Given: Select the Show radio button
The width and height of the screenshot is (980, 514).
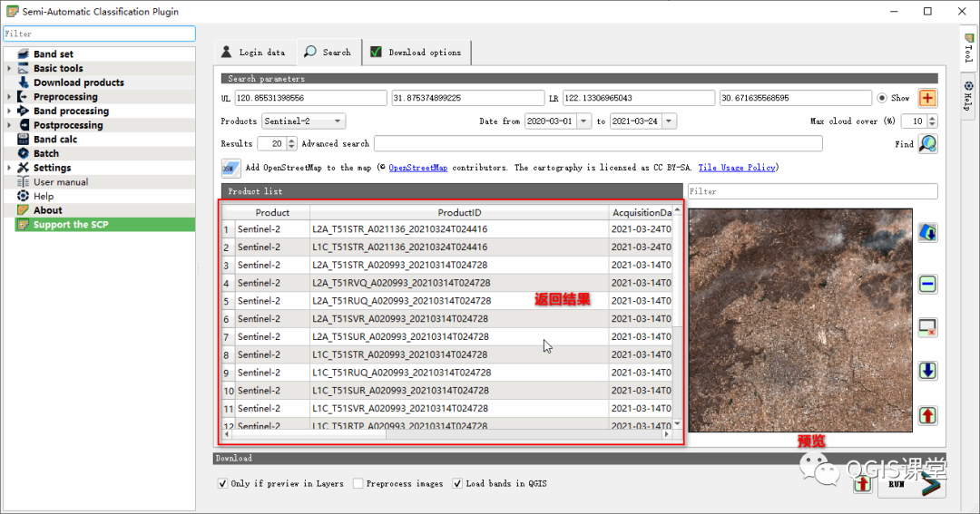Looking at the screenshot, I should [881, 98].
